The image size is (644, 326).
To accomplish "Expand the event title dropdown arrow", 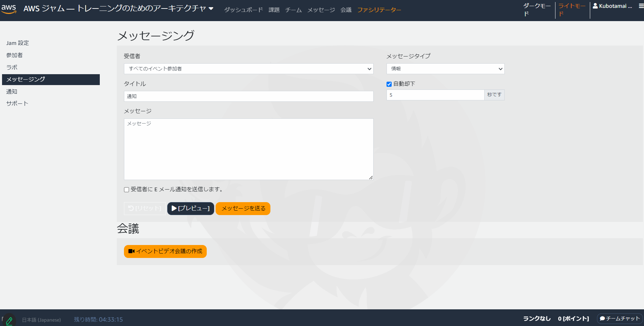I will click(212, 9).
